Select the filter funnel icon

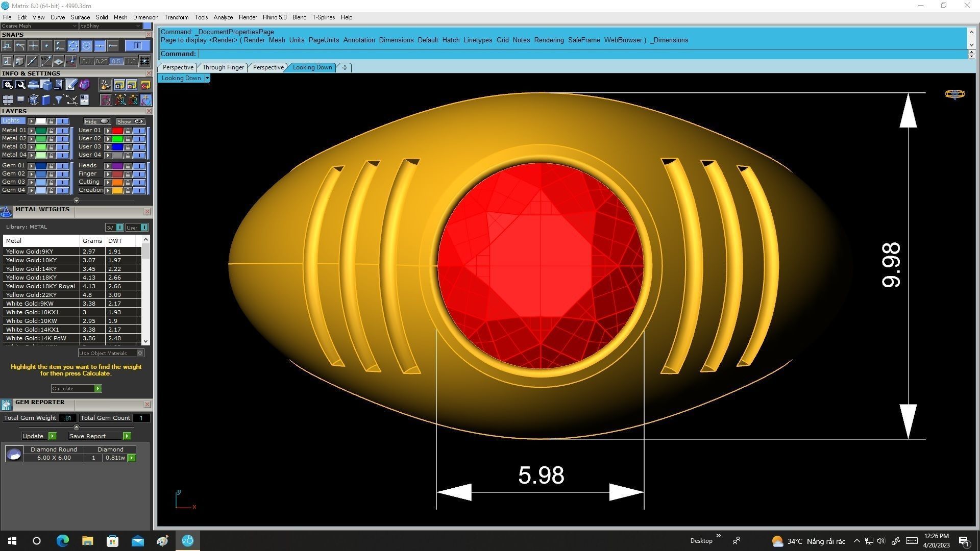click(59, 100)
